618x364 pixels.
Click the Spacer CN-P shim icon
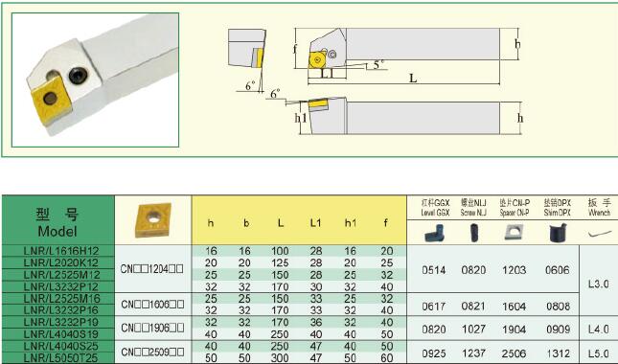[x=514, y=232]
